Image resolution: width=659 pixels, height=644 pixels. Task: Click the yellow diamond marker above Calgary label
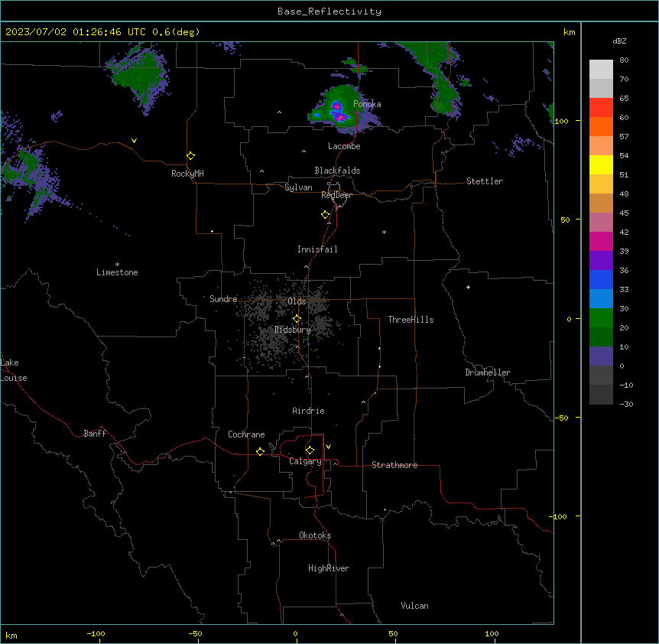pyautogui.click(x=310, y=450)
